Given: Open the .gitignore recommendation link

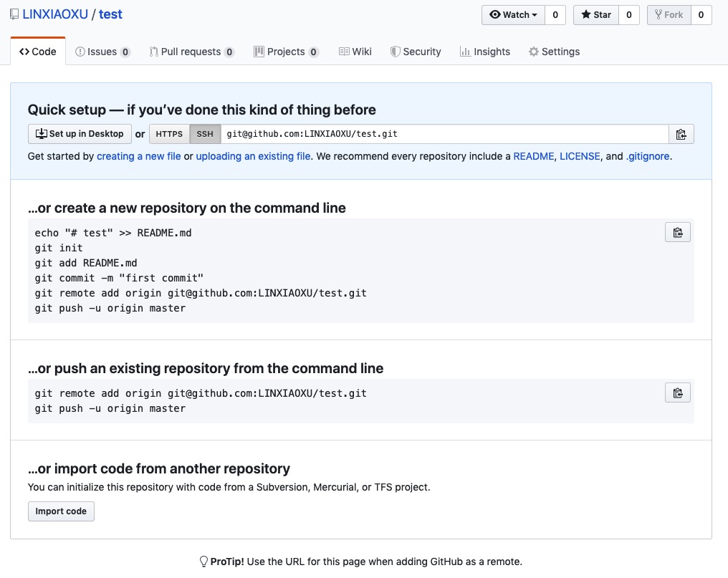Looking at the screenshot, I should point(648,156).
